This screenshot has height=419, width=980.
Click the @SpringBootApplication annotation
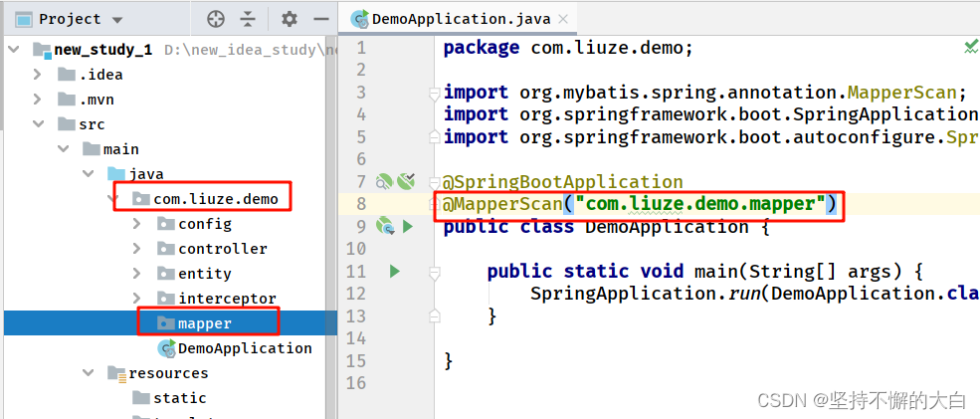(563, 182)
